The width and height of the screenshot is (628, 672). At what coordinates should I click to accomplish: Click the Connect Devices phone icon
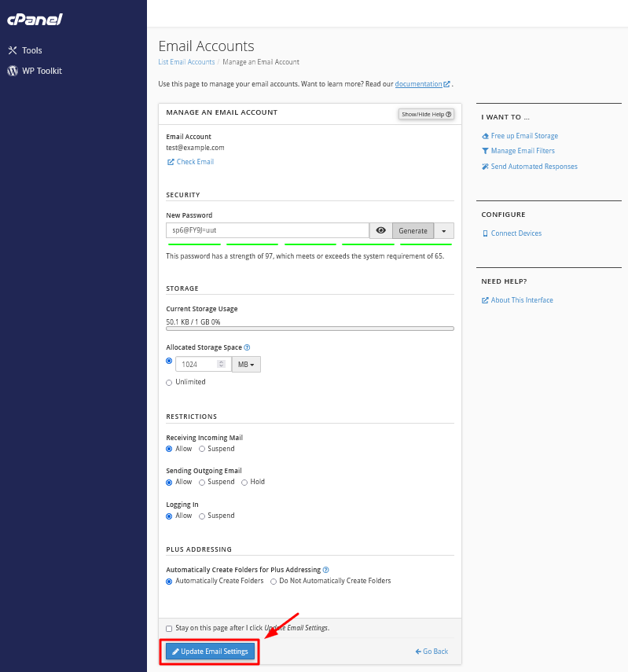tap(485, 233)
